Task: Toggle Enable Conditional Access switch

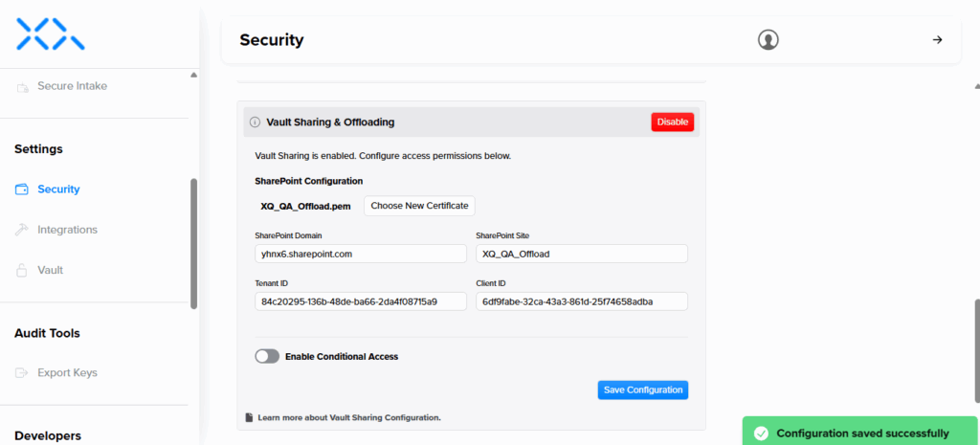Action: coord(267,356)
